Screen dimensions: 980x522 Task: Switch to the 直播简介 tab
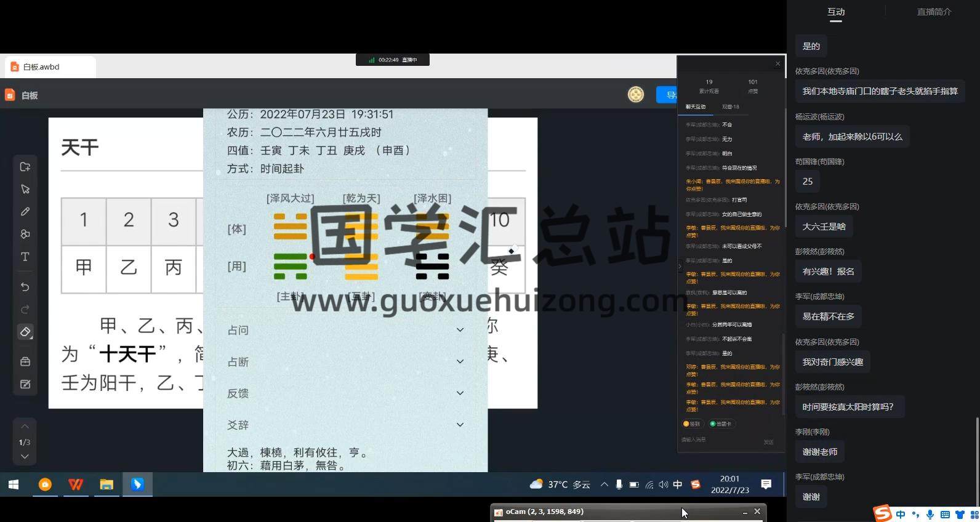click(934, 12)
